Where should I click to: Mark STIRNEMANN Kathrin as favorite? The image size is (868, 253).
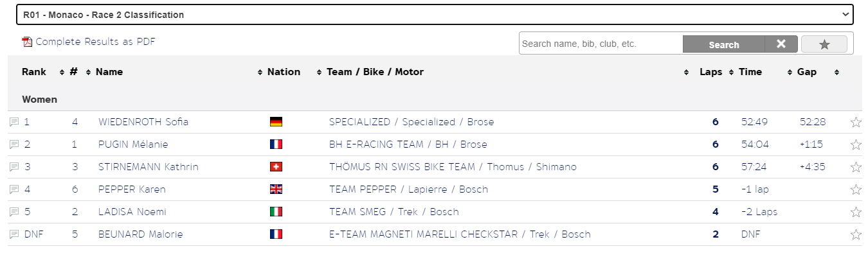tap(856, 167)
